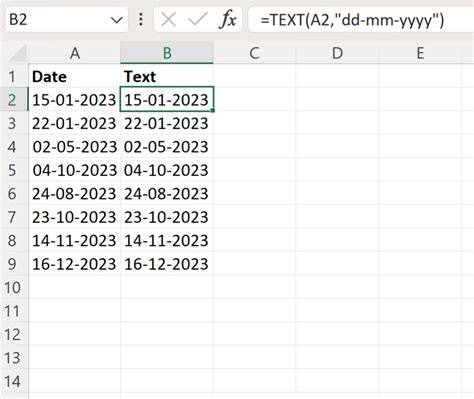Select cell A4 containing 02-05-2023
474x399 pixels.
click(75, 147)
